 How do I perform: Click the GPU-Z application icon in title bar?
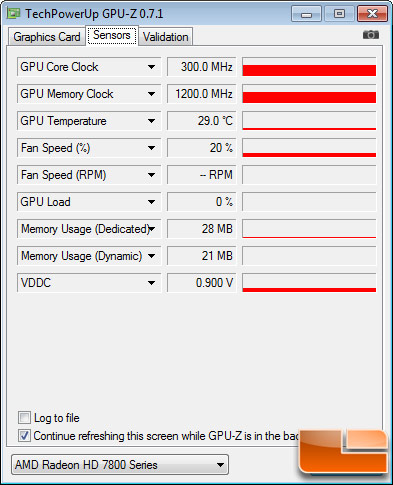pos(14,13)
